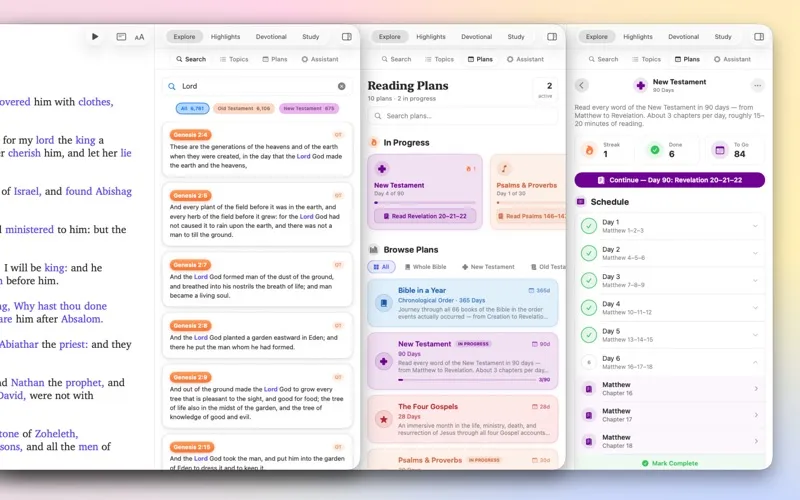Focus the 'Search plans...' field

[x=463, y=116]
